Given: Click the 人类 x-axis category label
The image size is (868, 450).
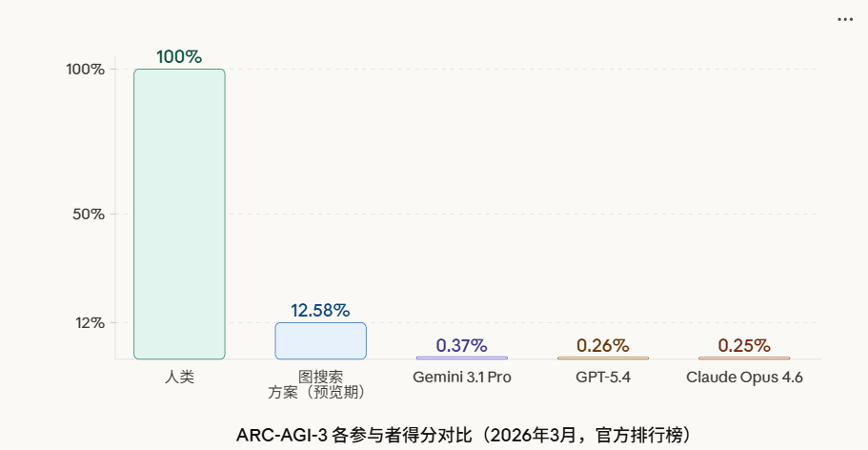Looking at the screenshot, I should pos(179,377).
